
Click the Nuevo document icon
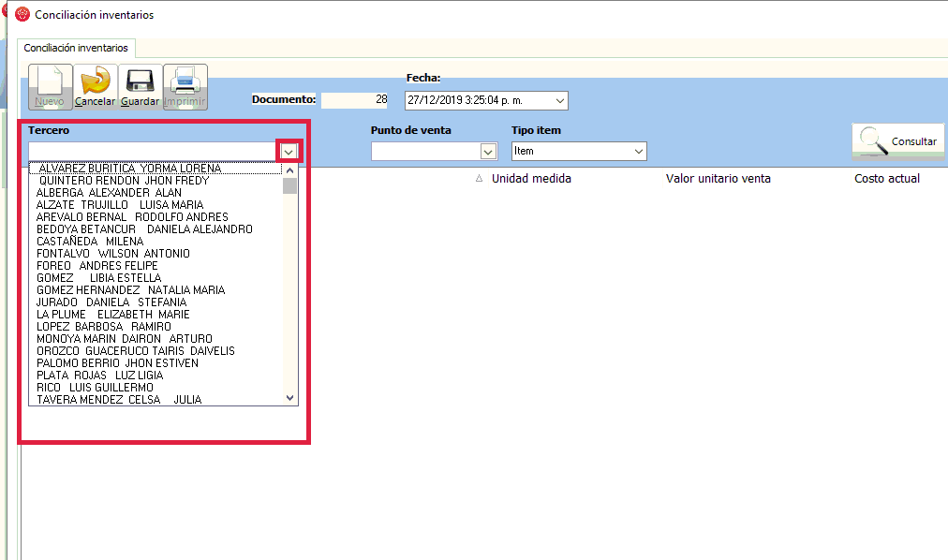point(50,86)
